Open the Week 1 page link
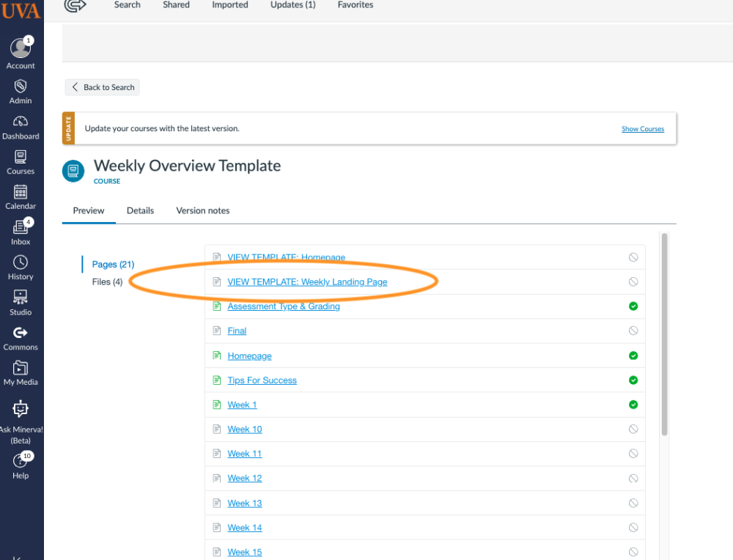 (242, 405)
